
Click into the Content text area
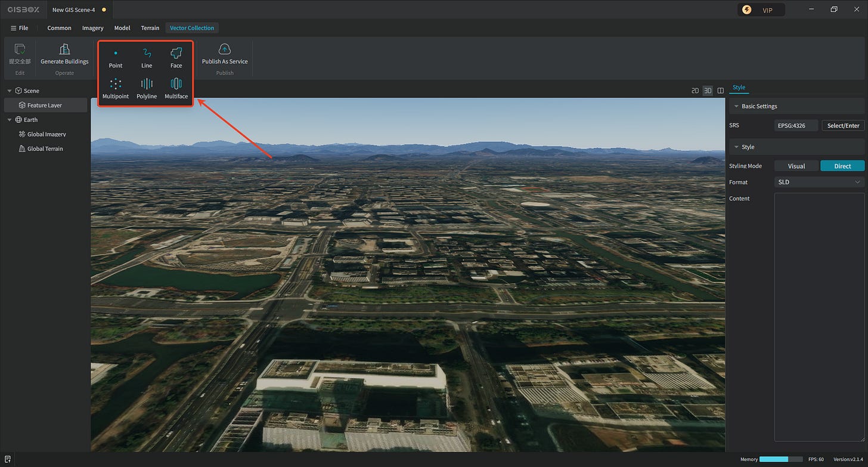pos(819,317)
